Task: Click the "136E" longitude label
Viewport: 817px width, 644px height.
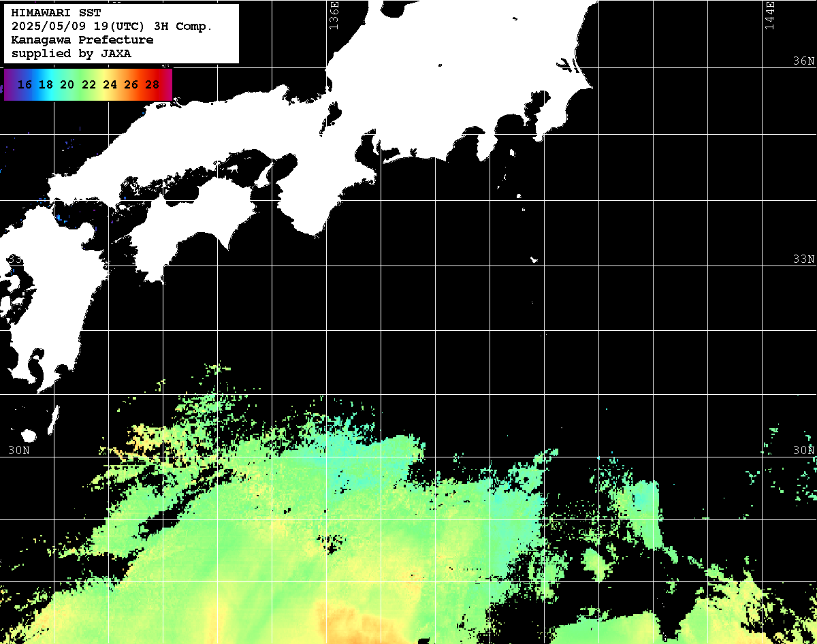Action: click(x=333, y=15)
